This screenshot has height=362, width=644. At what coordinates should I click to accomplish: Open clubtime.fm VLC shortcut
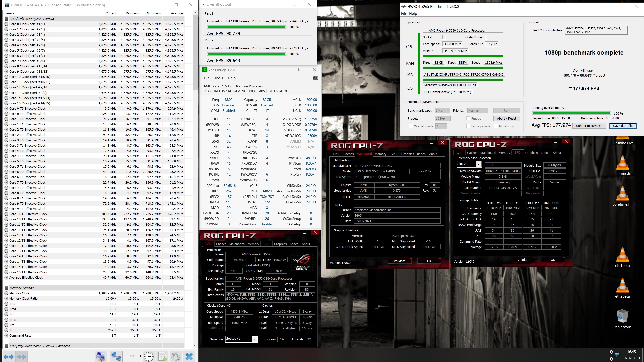click(622, 165)
